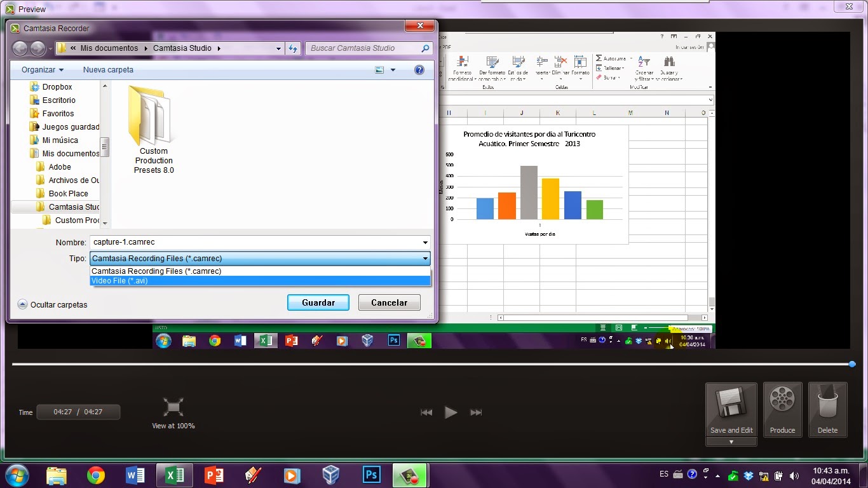Select Archivos de Outlook folder in tree
This screenshot has width=868, height=488.
tap(68, 180)
